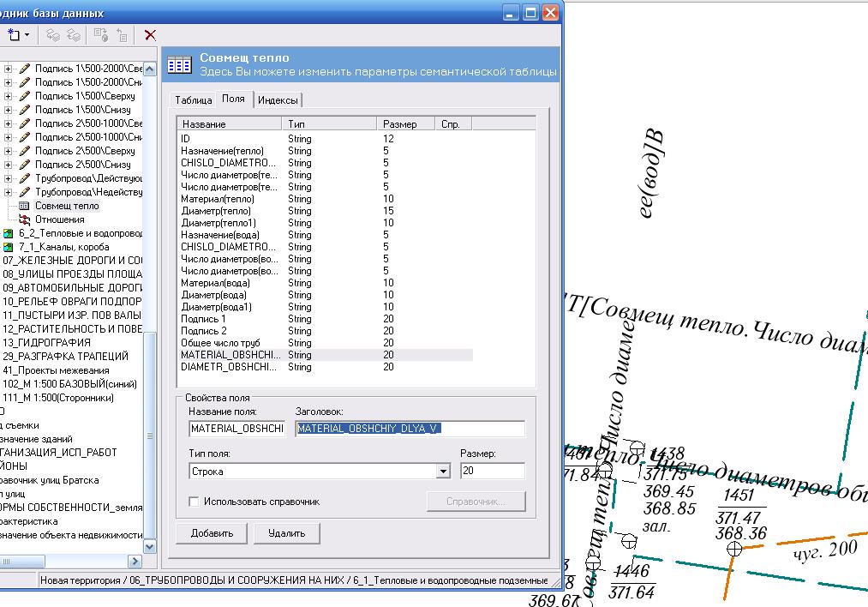Screen dimensions: 868x607
Task: Expand the Подпись 1\500\Снизу node
Action: coord(8,110)
